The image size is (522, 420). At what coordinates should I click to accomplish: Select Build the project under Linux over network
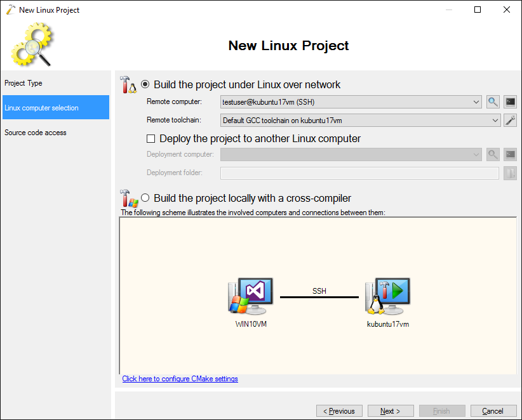[x=145, y=84]
